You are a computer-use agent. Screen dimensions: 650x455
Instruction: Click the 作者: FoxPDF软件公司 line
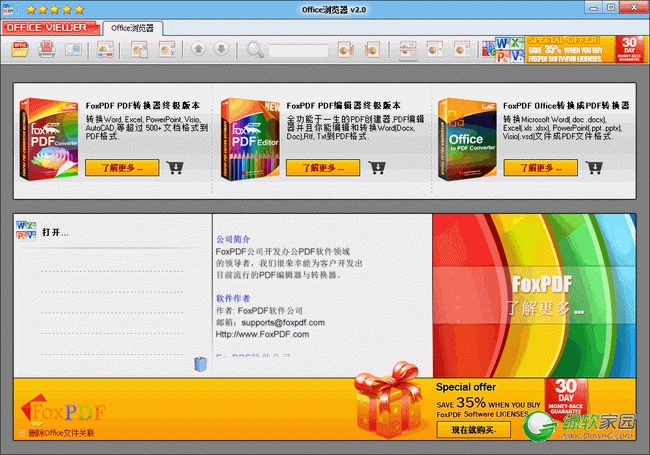pos(259,310)
